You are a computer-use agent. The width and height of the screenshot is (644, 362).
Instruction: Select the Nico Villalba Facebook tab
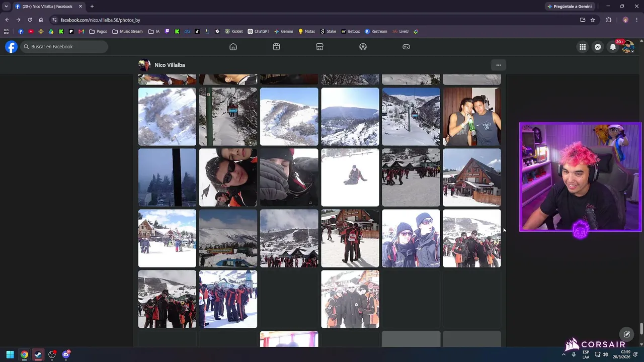pyautogui.click(x=48, y=7)
